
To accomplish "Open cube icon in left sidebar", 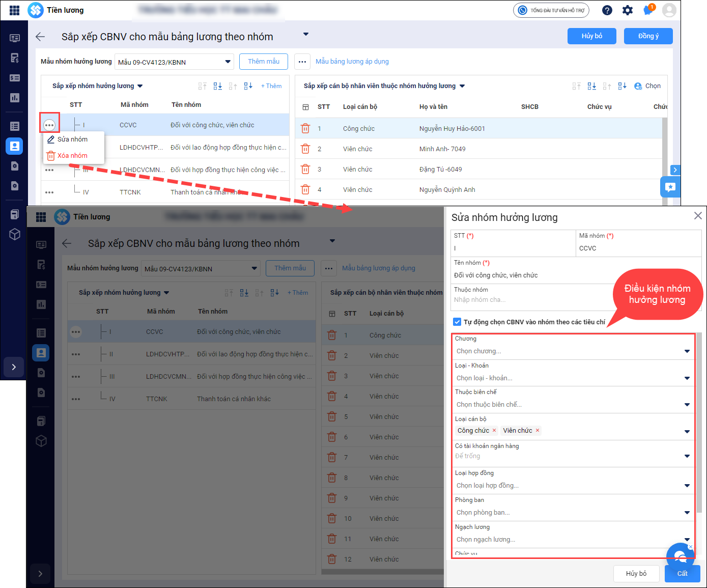I will 14,234.
